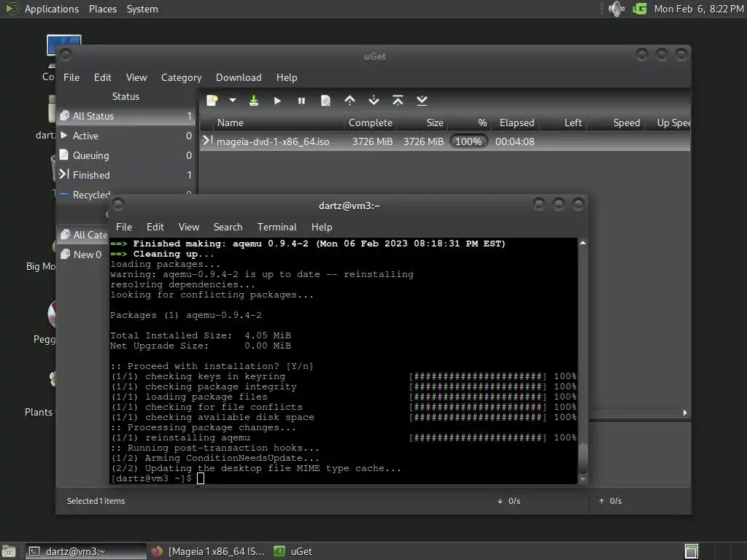
Task: Click uGet tray icon in top panel
Action: (639, 9)
